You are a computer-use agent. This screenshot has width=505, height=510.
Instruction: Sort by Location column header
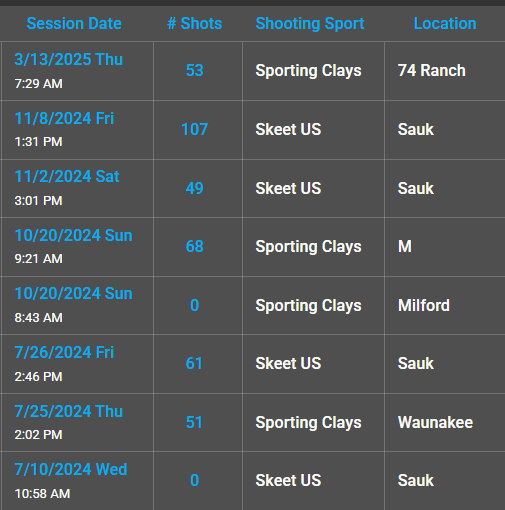[x=445, y=24]
